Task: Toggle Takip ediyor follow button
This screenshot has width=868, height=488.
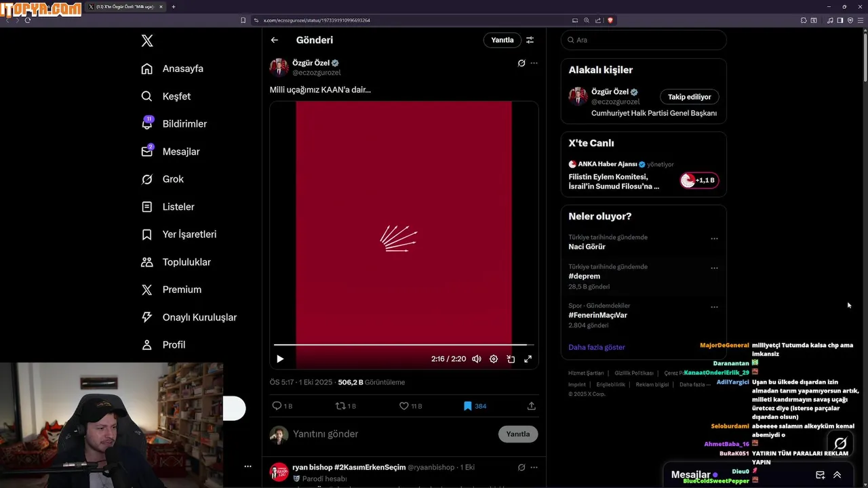Action: (x=690, y=97)
